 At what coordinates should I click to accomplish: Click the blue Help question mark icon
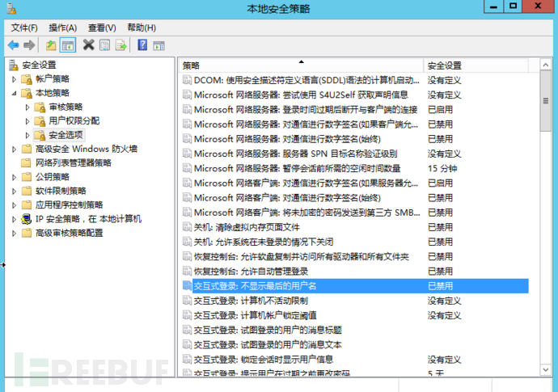142,45
